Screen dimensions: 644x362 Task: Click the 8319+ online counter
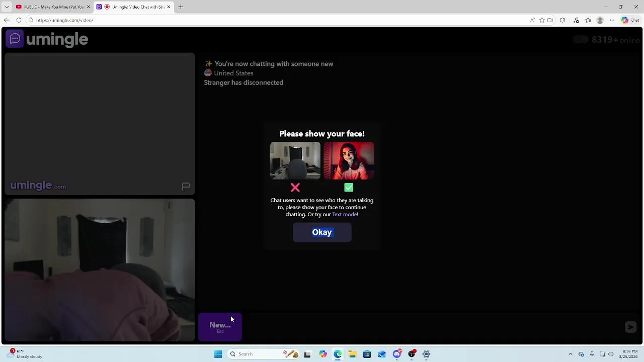tap(615, 40)
